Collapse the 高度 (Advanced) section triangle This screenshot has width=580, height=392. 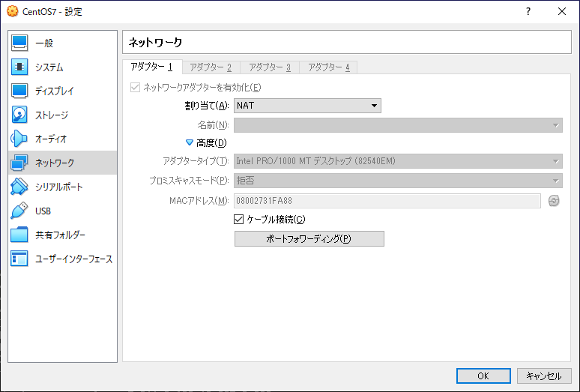click(x=190, y=142)
